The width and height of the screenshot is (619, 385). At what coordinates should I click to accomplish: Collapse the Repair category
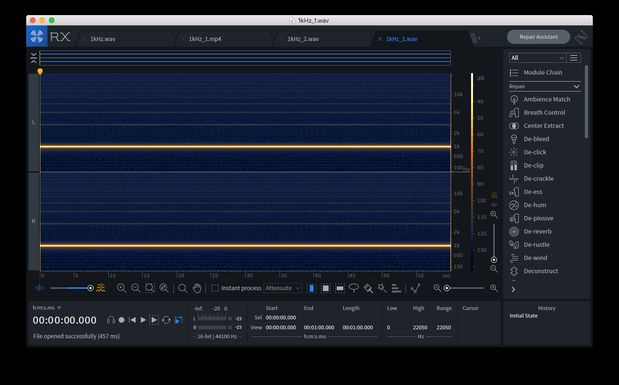pyautogui.click(x=545, y=86)
